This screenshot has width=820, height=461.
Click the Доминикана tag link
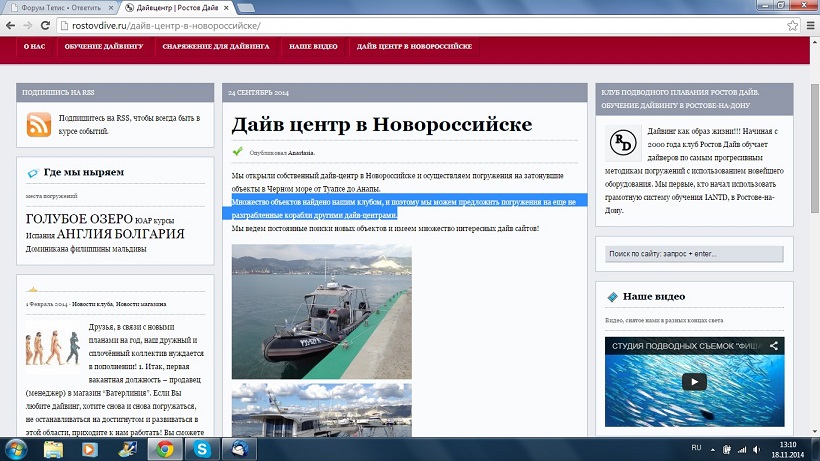tap(47, 249)
